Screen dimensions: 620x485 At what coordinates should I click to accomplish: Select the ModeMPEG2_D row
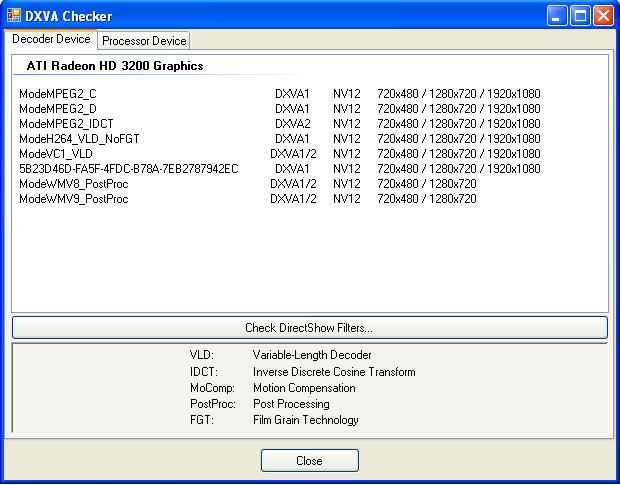click(280, 109)
